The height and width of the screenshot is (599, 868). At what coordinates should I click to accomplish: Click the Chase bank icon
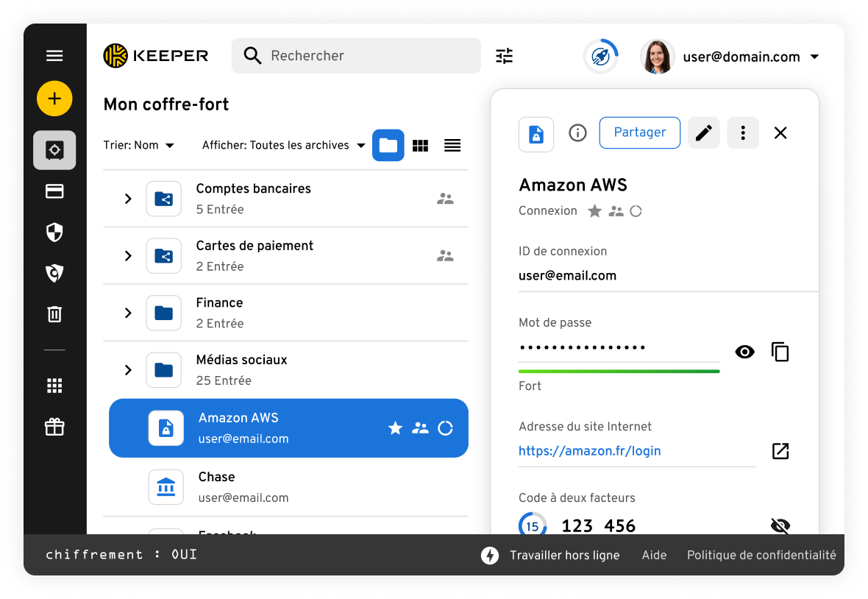(x=166, y=487)
